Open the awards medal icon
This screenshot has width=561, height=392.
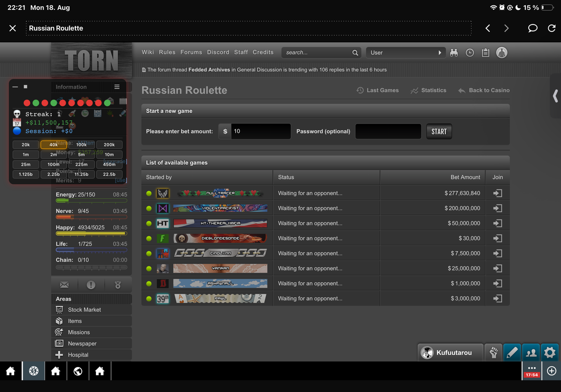point(118,285)
